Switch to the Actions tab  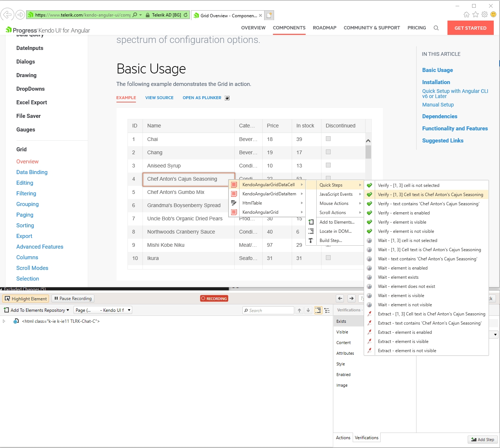[x=343, y=438]
